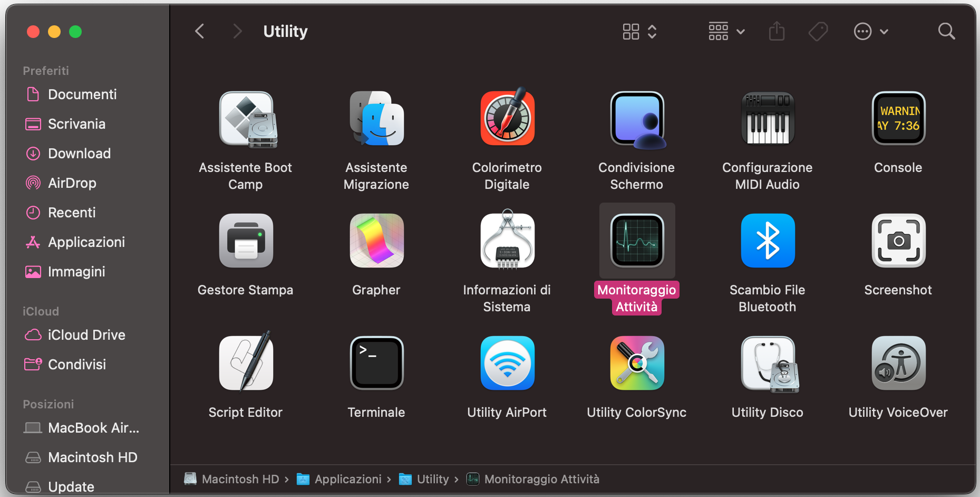This screenshot has width=980, height=497.
Task: Select the Utility Disco icon
Action: click(x=770, y=364)
